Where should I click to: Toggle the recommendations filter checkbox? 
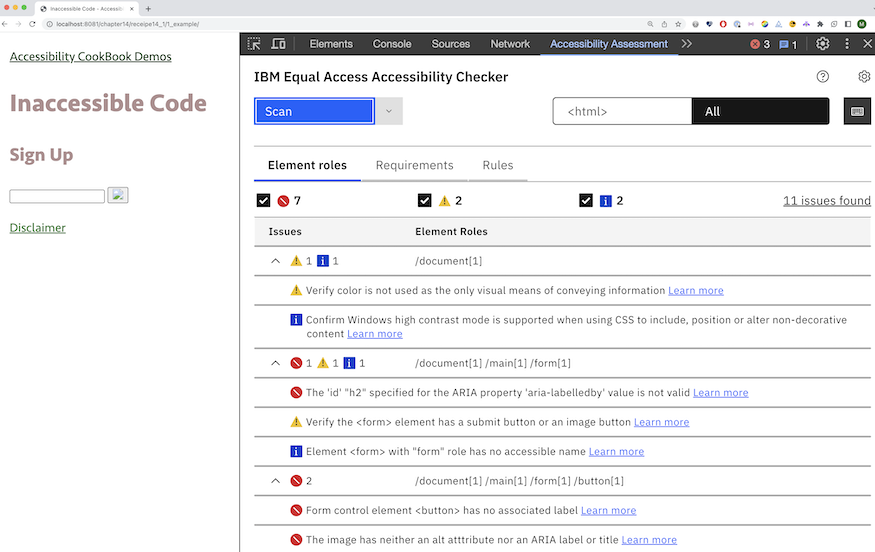pyautogui.click(x=586, y=200)
